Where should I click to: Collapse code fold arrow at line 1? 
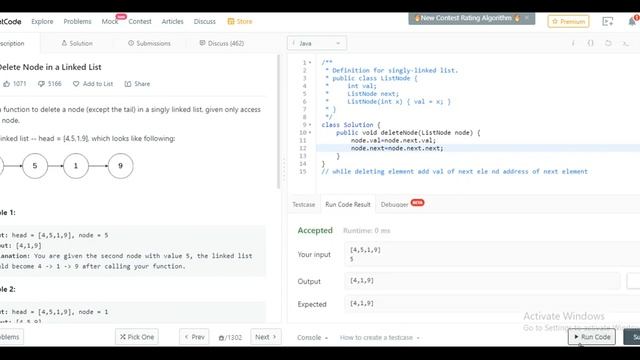pos(310,63)
